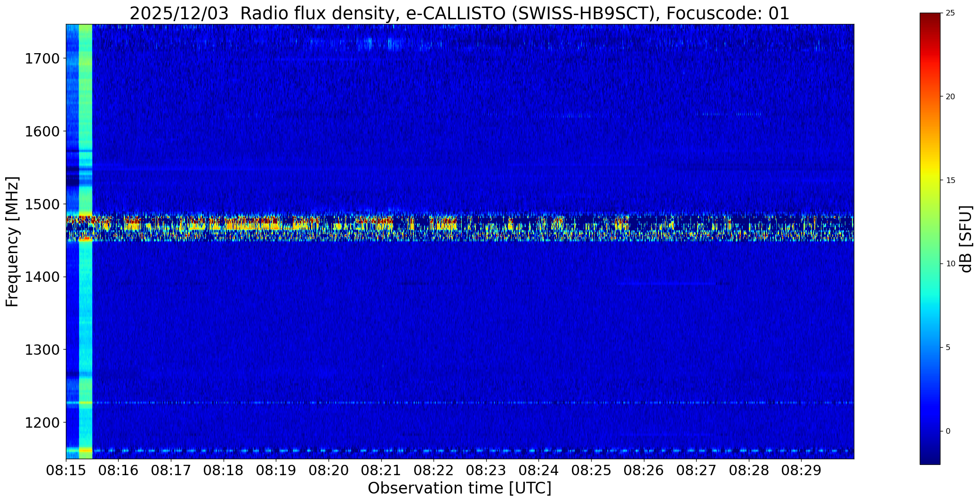Click the intense interference band near 1470 MHz
980x502 pixels.
[460, 228]
